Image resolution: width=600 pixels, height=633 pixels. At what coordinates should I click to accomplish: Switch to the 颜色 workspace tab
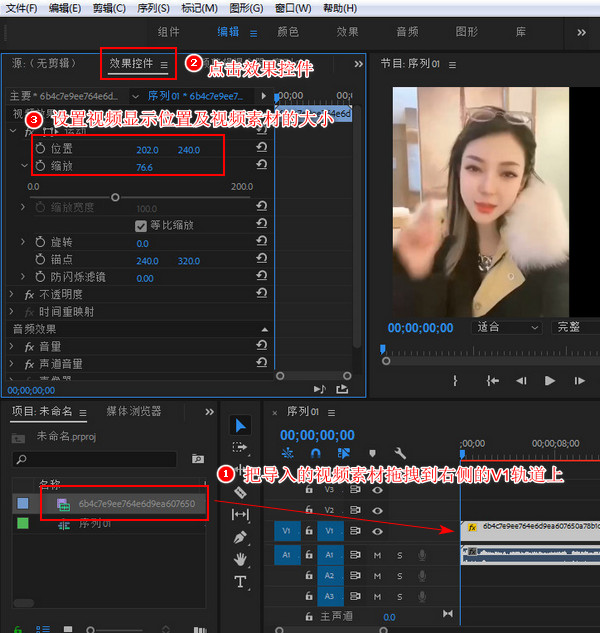(x=288, y=32)
